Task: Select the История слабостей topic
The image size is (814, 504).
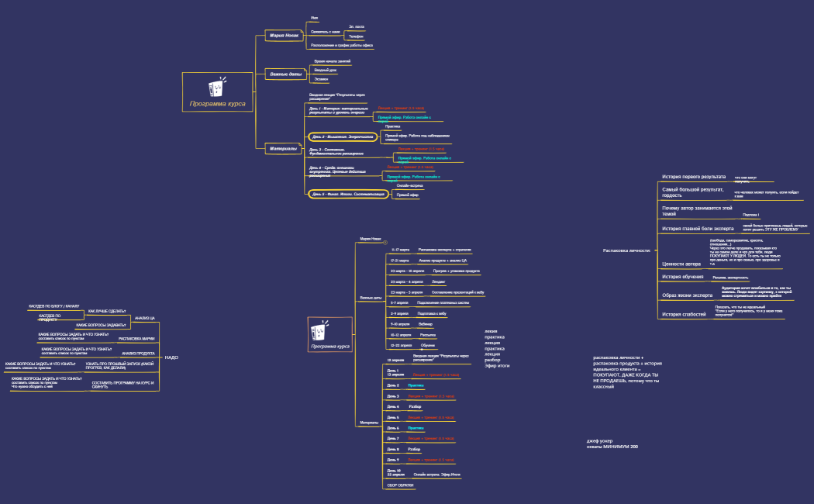Action: click(x=684, y=314)
